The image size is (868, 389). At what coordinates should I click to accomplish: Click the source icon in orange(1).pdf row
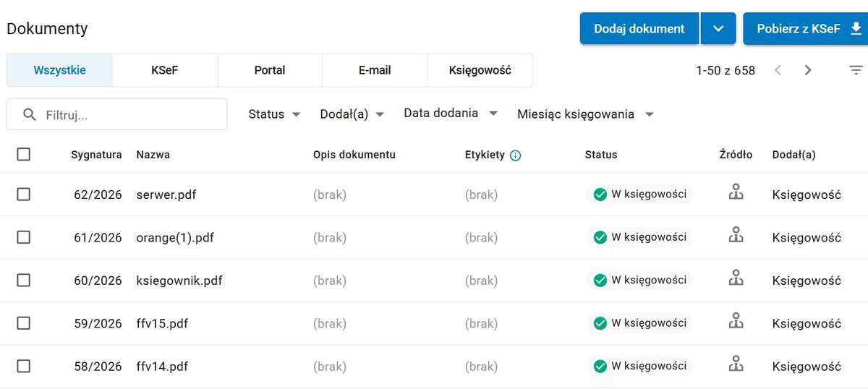(x=736, y=235)
